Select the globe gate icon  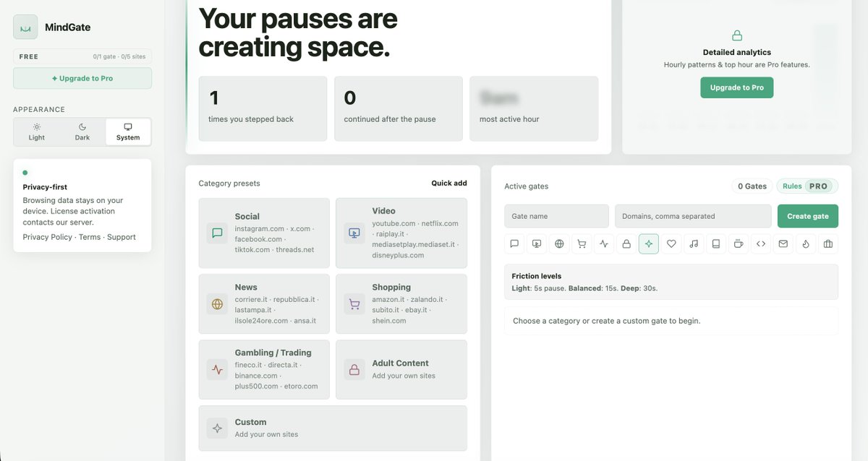[x=559, y=244]
